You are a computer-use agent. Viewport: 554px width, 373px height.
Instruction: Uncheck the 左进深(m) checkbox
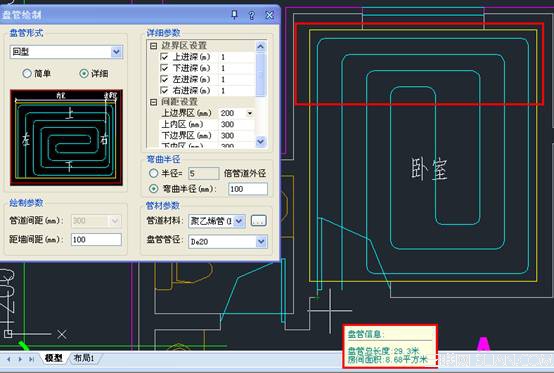(164, 79)
